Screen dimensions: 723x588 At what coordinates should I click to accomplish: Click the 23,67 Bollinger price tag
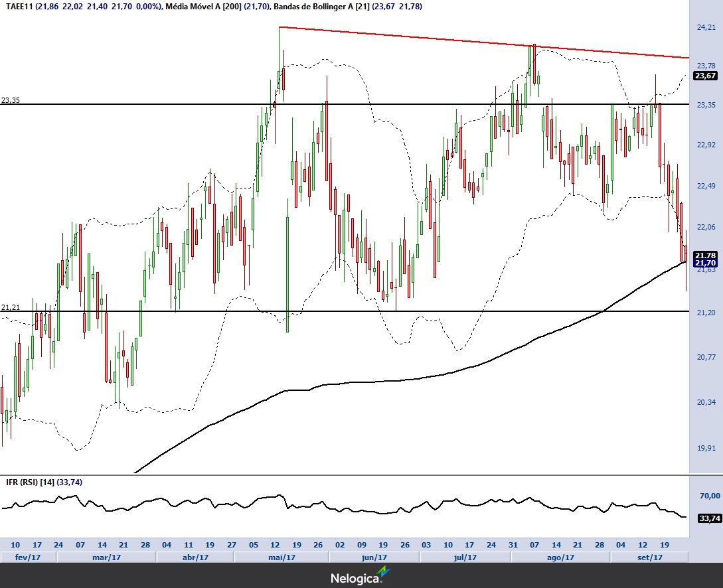(706, 76)
